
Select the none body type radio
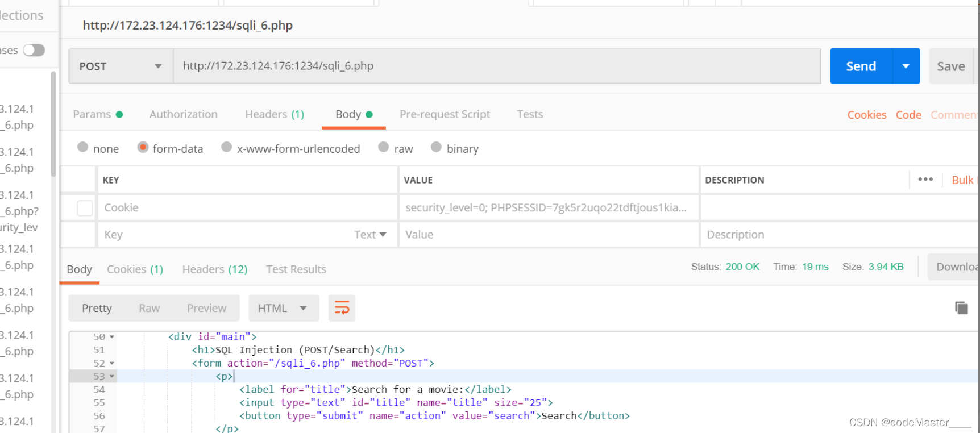point(83,147)
